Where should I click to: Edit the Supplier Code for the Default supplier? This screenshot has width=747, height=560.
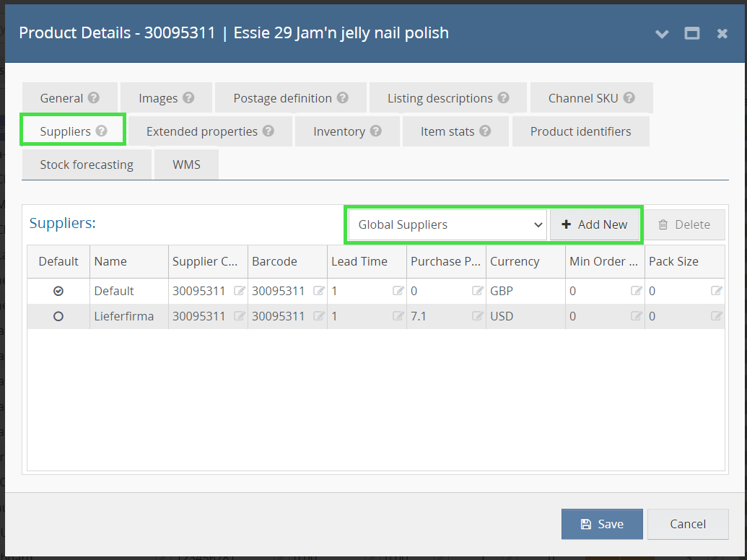[239, 291]
